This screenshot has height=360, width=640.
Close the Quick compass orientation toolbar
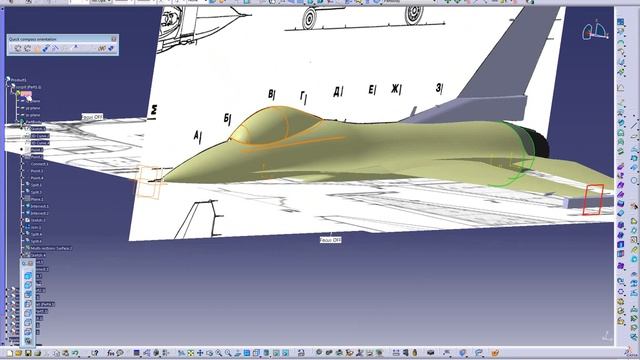point(114,39)
